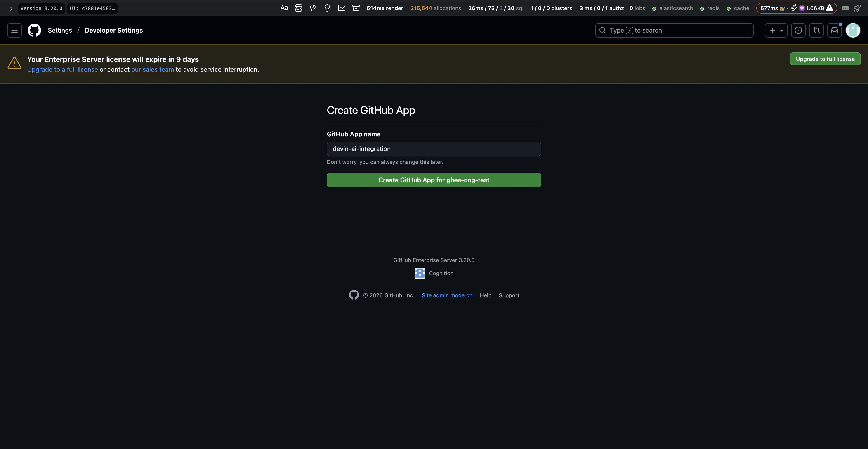Open the user avatar menu
868x449 pixels.
(853, 30)
